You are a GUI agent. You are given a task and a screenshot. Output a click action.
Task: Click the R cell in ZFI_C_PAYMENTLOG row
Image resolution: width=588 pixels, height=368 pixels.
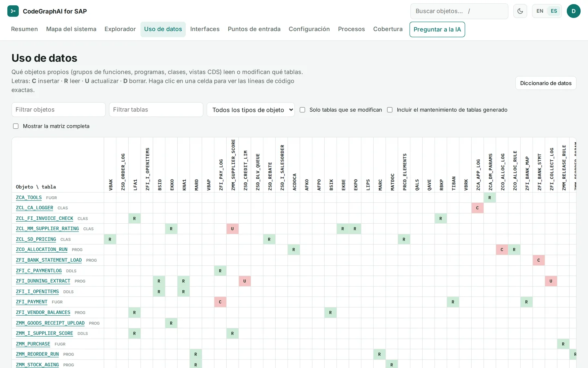pyautogui.click(x=220, y=271)
